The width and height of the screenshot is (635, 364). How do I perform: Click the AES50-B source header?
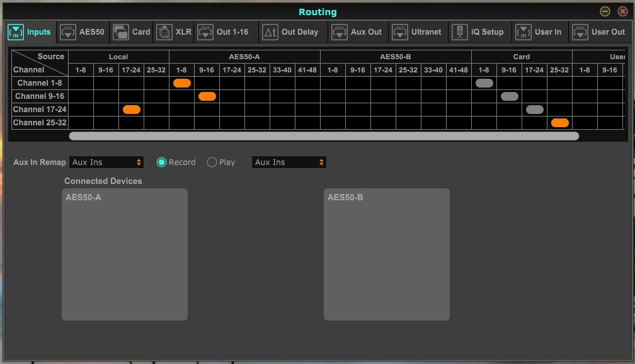tap(396, 57)
